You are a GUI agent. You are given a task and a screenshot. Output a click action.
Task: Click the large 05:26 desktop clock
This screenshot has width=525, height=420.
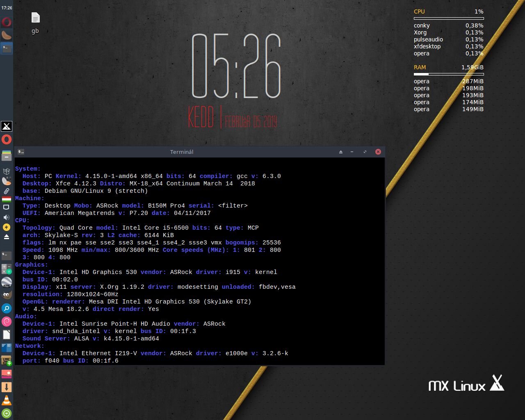236,66
